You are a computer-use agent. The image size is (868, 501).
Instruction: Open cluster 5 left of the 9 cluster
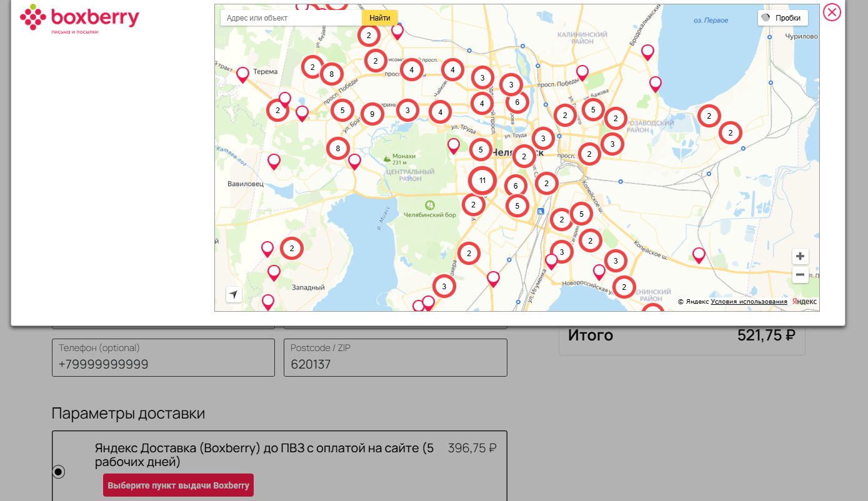(342, 111)
